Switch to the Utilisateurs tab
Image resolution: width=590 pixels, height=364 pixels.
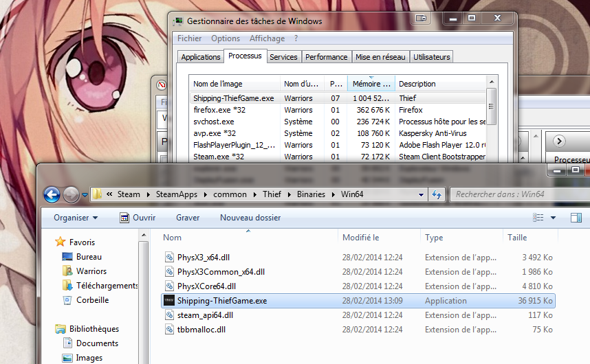pos(432,57)
